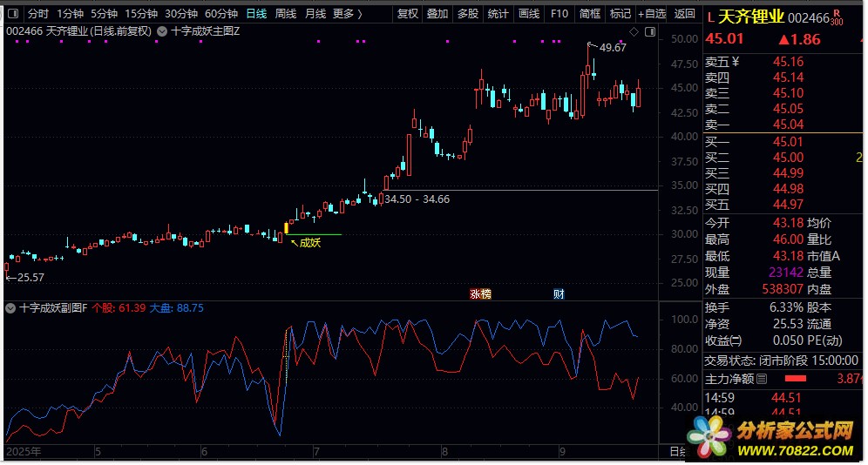This screenshot has width=868, height=465.
Task: Click the R300 badge icon
Action: point(837,17)
